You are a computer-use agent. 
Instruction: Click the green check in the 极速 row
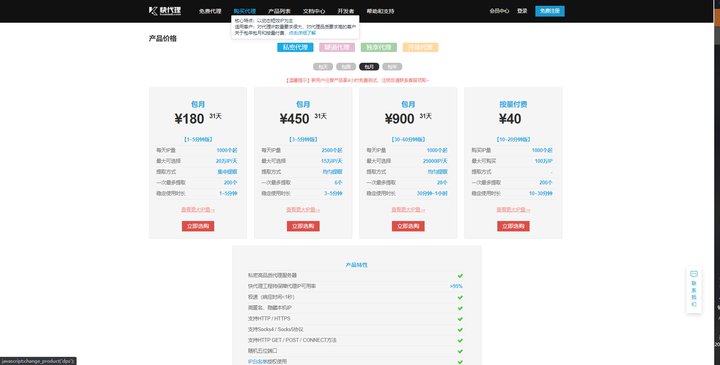coord(460,298)
